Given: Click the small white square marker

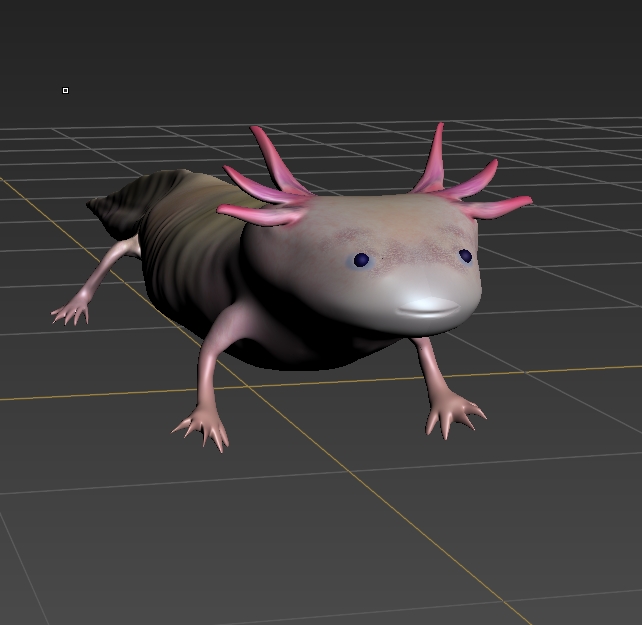Looking at the screenshot, I should tap(66, 91).
